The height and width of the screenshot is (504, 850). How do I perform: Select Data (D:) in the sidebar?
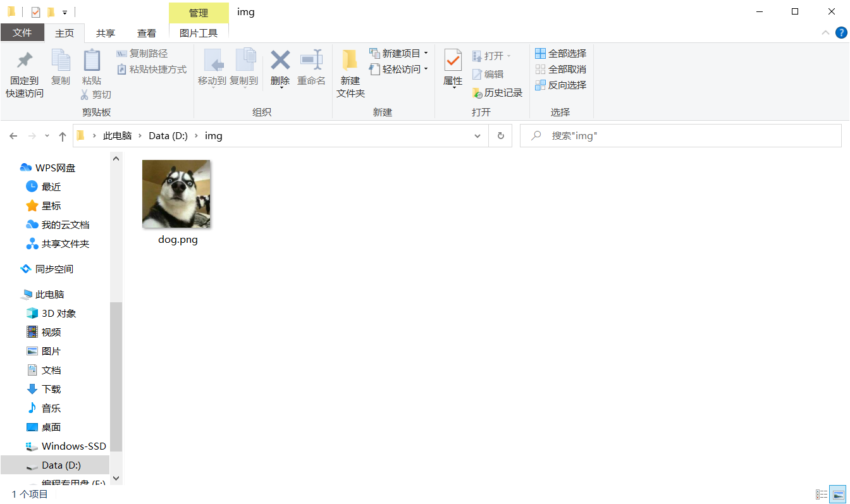[x=54, y=465]
